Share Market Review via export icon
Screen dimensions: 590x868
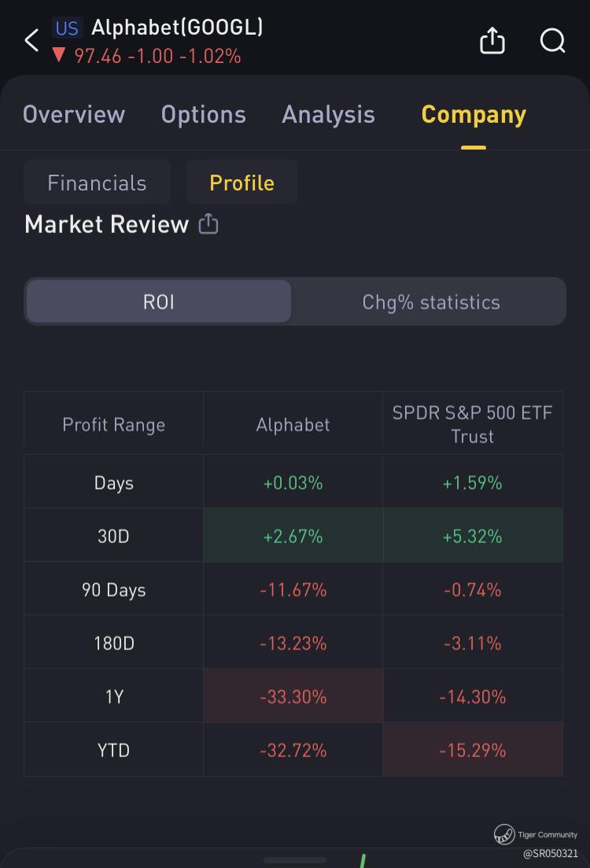[x=208, y=224]
